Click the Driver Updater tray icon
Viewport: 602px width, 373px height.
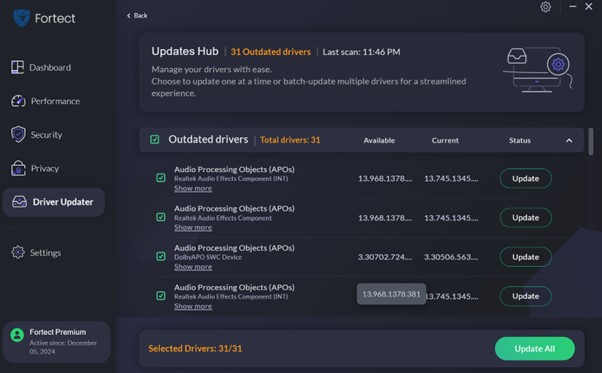pos(19,201)
